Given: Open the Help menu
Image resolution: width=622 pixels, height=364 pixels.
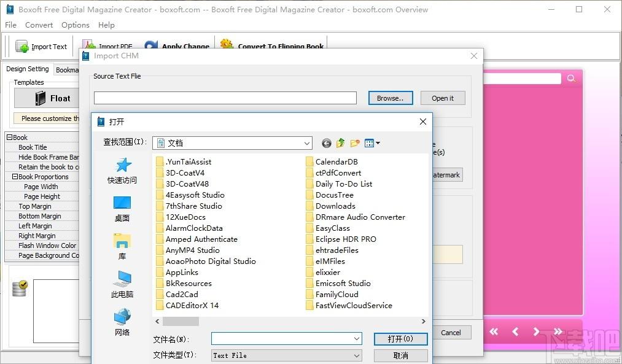Looking at the screenshot, I should tap(106, 25).
